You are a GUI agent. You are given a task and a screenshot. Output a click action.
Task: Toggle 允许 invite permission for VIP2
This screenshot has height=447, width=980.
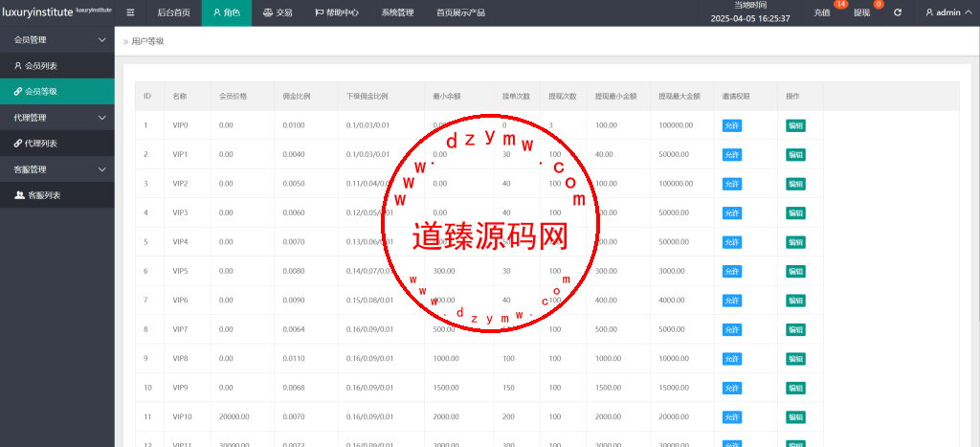tap(732, 184)
